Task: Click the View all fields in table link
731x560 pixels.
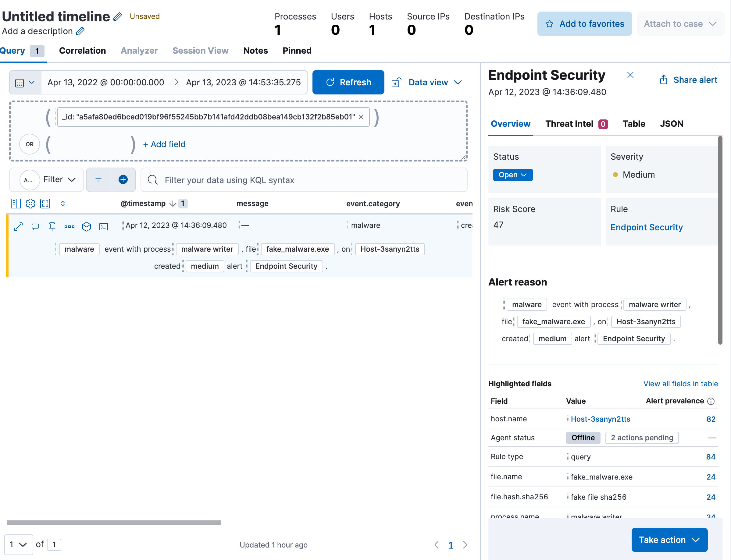Action: click(680, 384)
